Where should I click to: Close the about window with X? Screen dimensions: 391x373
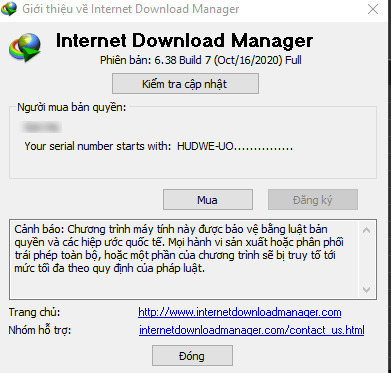[373, 9]
